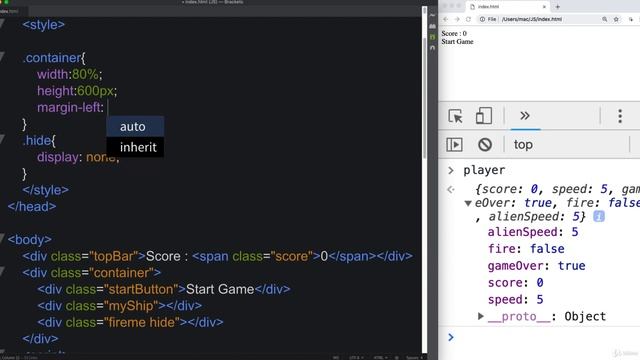640x360 pixels.
Task: Click 'display: none' line in editor
Action: (x=78, y=157)
